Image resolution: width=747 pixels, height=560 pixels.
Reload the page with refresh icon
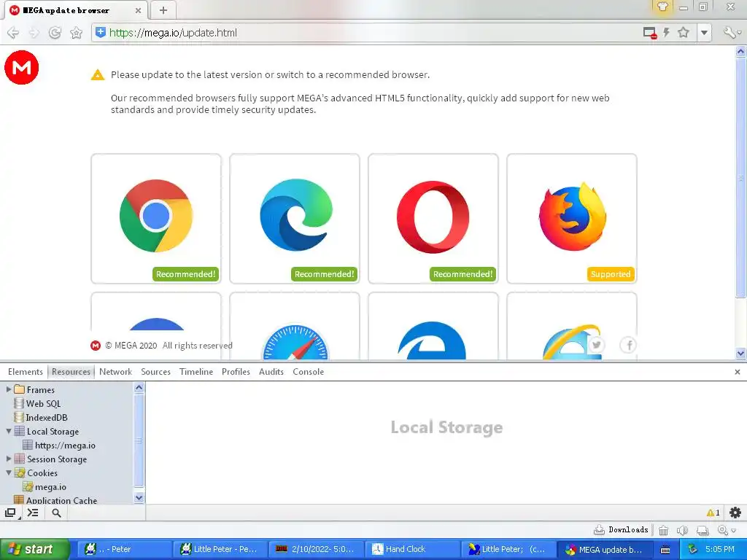point(55,32)
